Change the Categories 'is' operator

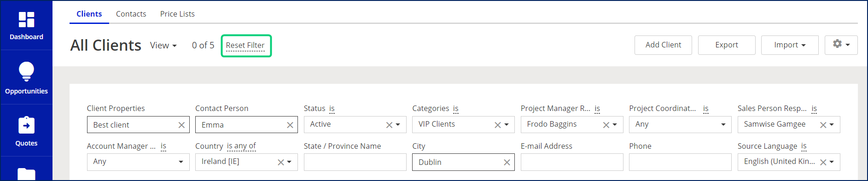(x=456, y=109)
